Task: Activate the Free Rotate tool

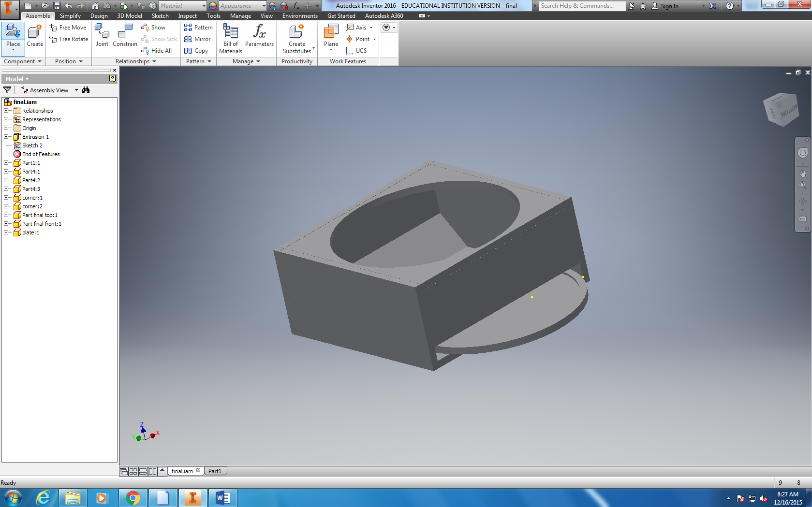Action: [x=69, y=39]
